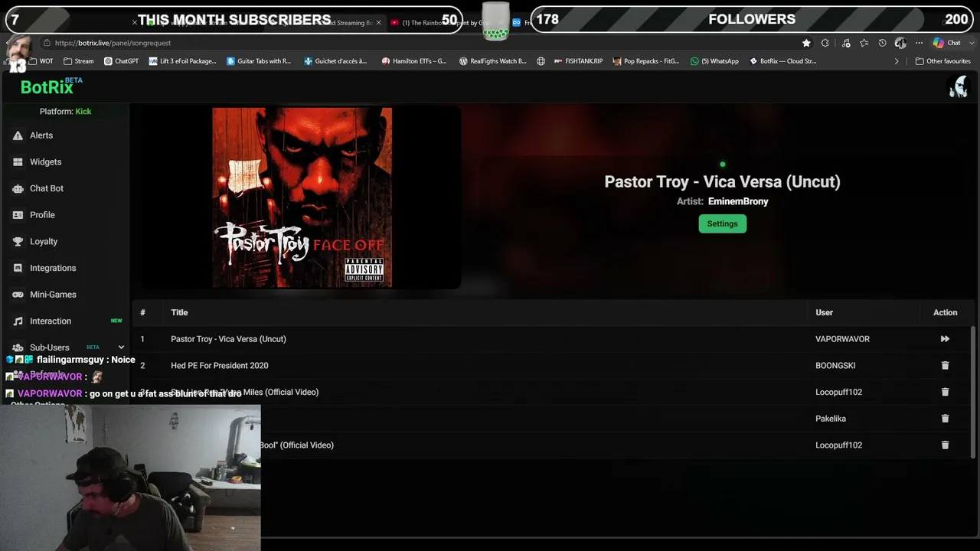Click the EminemBrony artist name
Viewport: 980px width, 551px height.
[x=738, y=201]
